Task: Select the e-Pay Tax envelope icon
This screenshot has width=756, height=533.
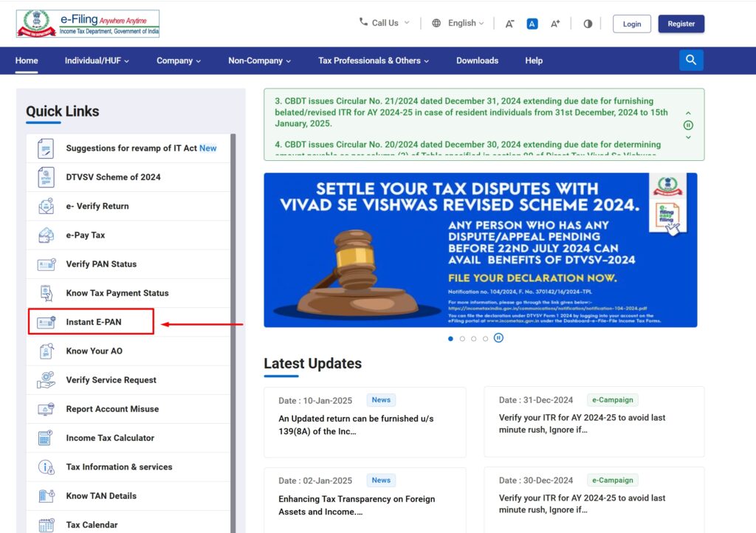Action: point(45,235)
